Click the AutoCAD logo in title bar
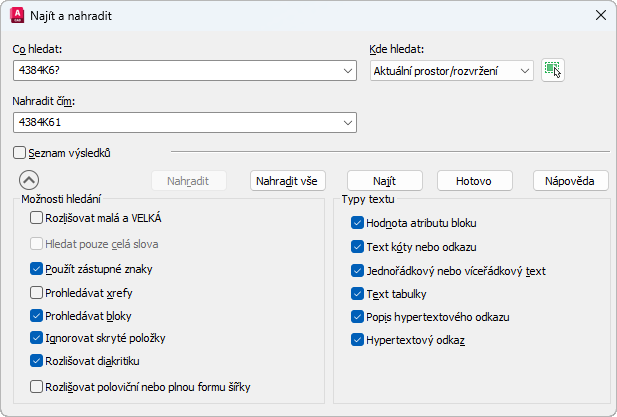The width and height of the screenshot is (617, 417). tap(16, 15)
